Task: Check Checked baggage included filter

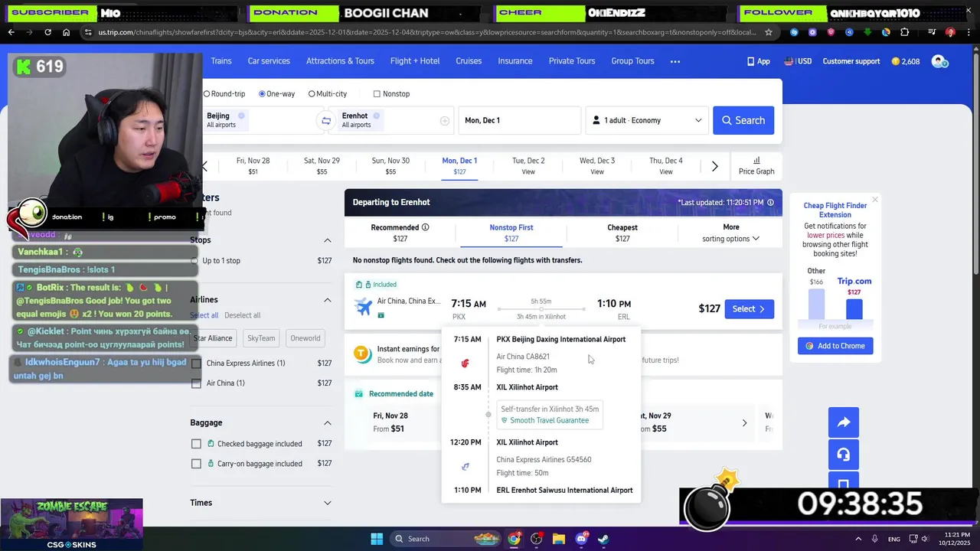Action: (x=196, y=444)
